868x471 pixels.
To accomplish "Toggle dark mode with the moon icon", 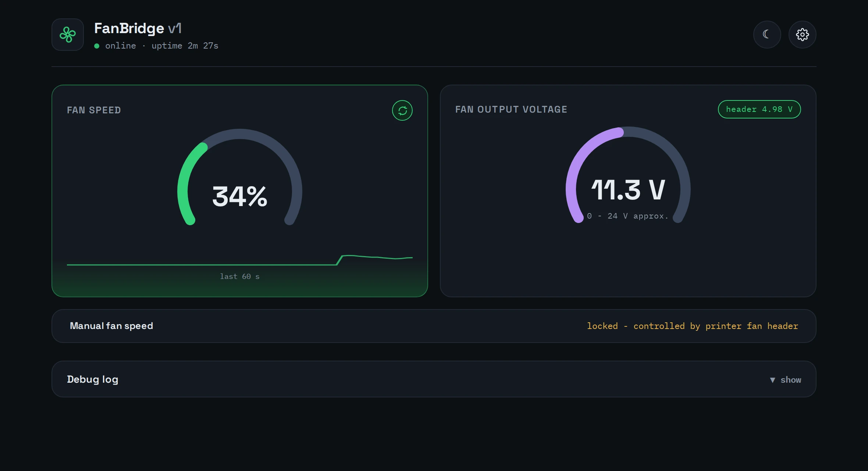I will (x=767, y=35).
